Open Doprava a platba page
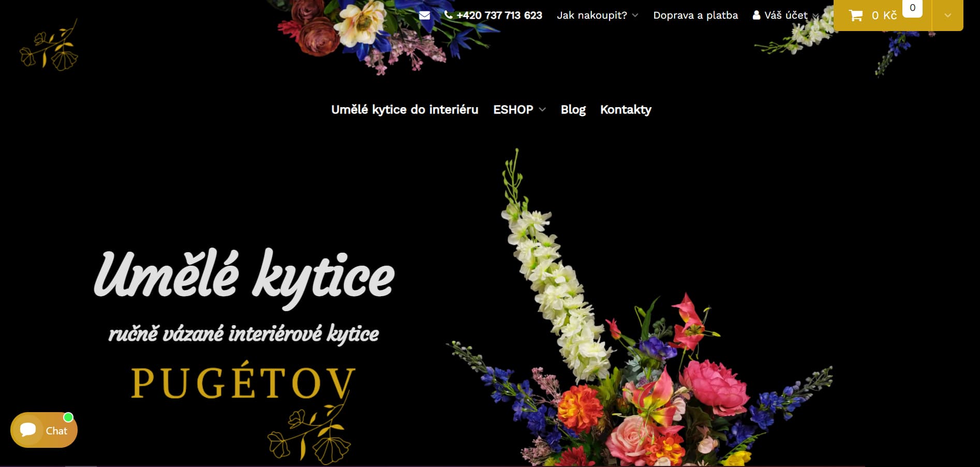Viewport: 980px width, 467px height. (695, 16)
